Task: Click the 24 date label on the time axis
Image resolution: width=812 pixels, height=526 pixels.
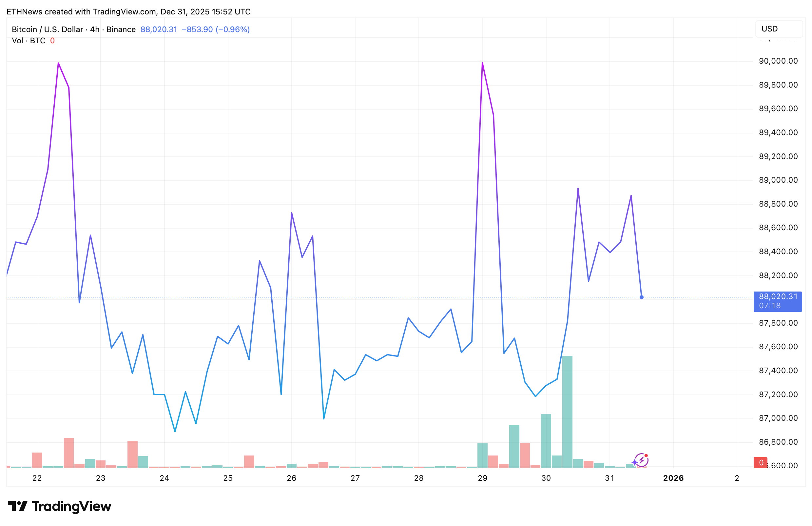Action: pos(164,478)
